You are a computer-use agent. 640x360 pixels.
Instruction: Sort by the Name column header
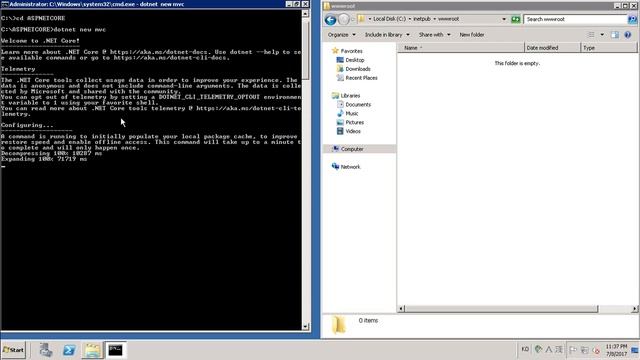click(461, 48)
